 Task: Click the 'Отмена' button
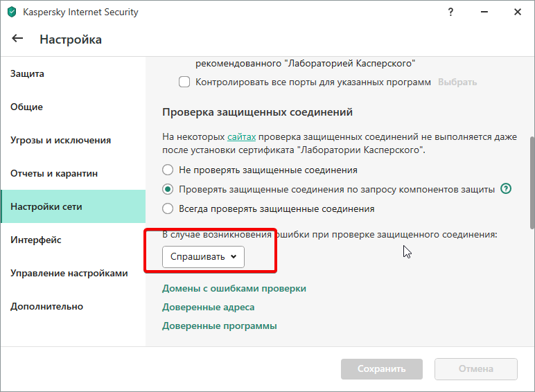[475, 369]
